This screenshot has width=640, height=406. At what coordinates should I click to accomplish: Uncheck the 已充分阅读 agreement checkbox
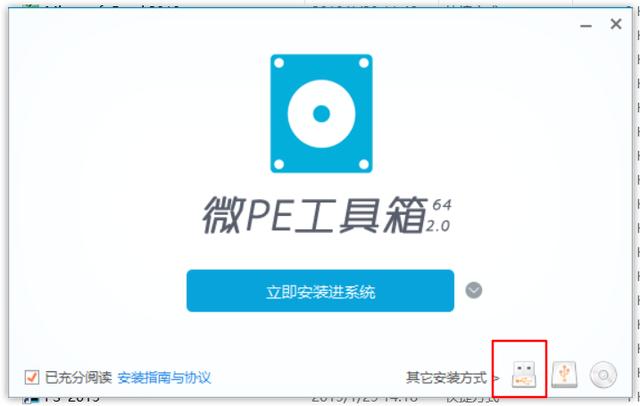(32, 377)
